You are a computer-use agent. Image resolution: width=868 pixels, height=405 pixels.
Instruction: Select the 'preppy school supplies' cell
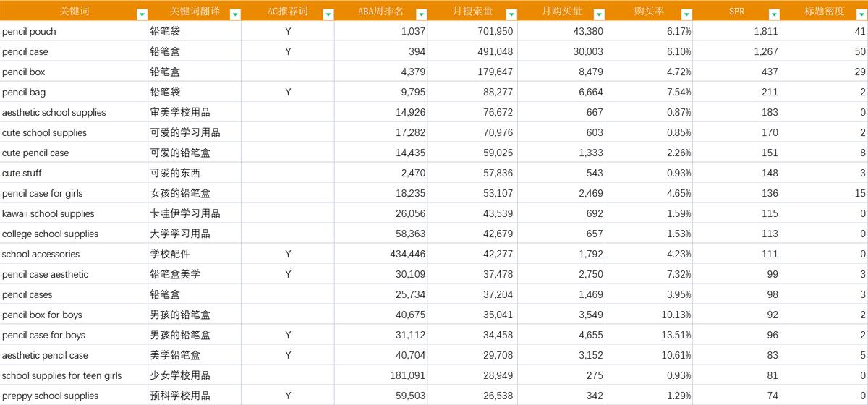tap(74, 396)
